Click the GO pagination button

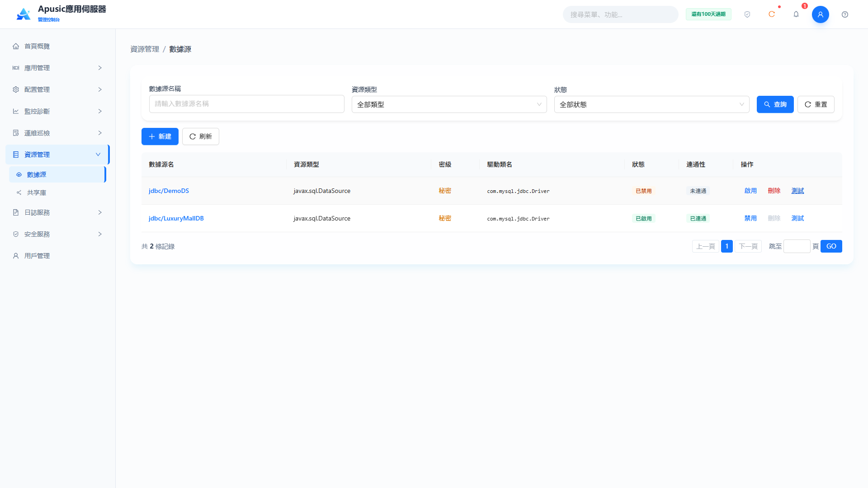[831, 246]
